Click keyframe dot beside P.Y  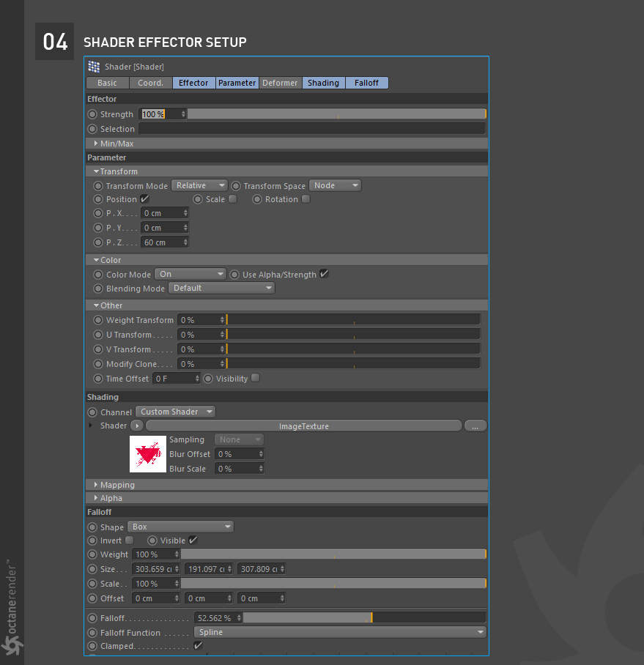[x=98, y=228]
